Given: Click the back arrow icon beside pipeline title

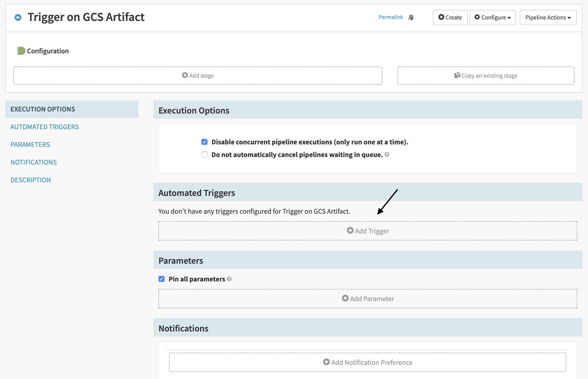Looking at the screenshot, I should tap(18, 17).
